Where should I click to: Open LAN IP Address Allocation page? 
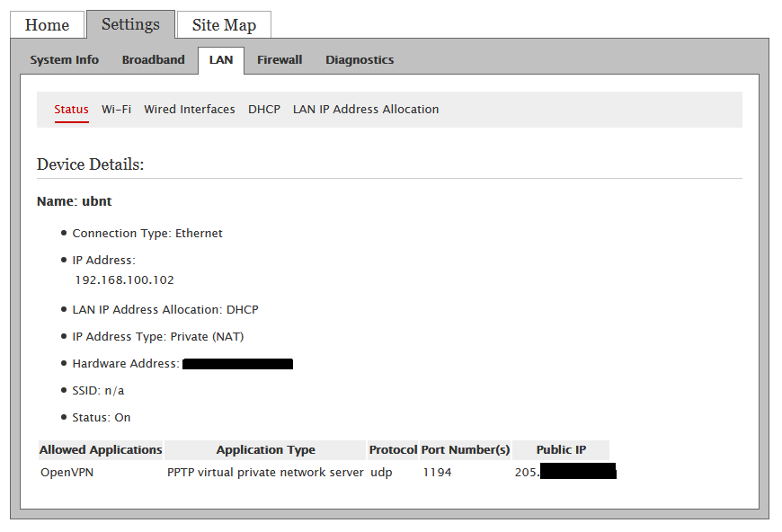click(x=366, y=110)
